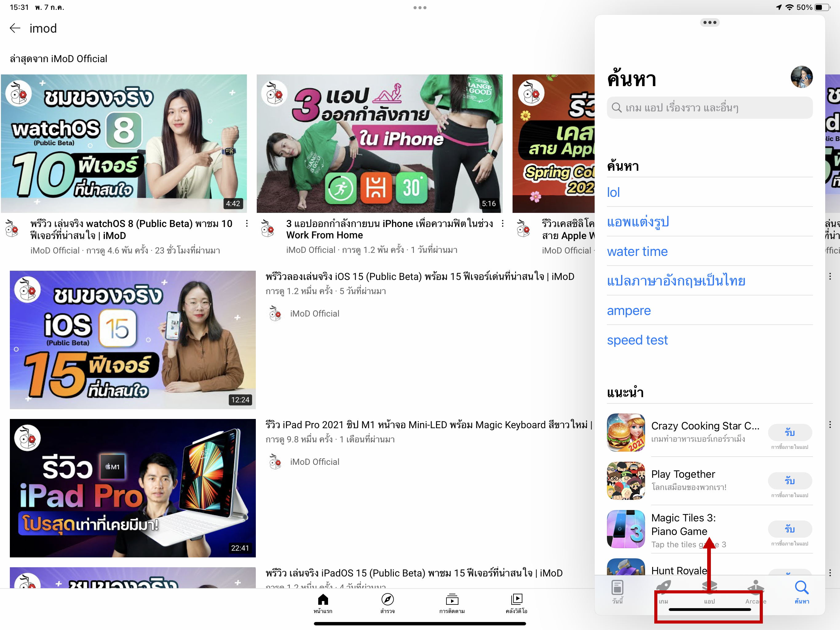
Task: Select suggested search 'speed test'
Action: pyautogui.click(x=637, y=340)
